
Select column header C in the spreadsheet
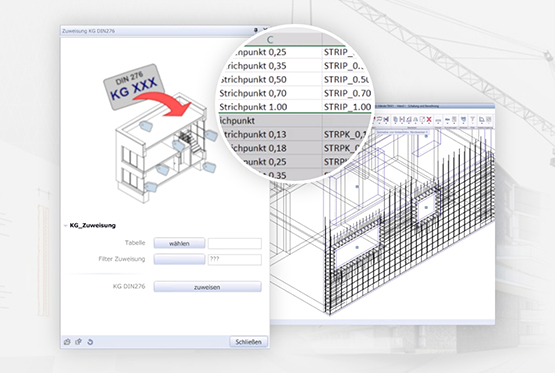click(271, 39)
